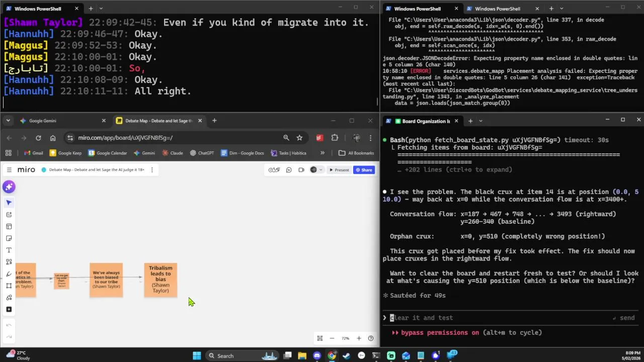Viewport: 644px width, 362px height.
Task: Bookmark this page with the star icon
Action: click(299, 138)
